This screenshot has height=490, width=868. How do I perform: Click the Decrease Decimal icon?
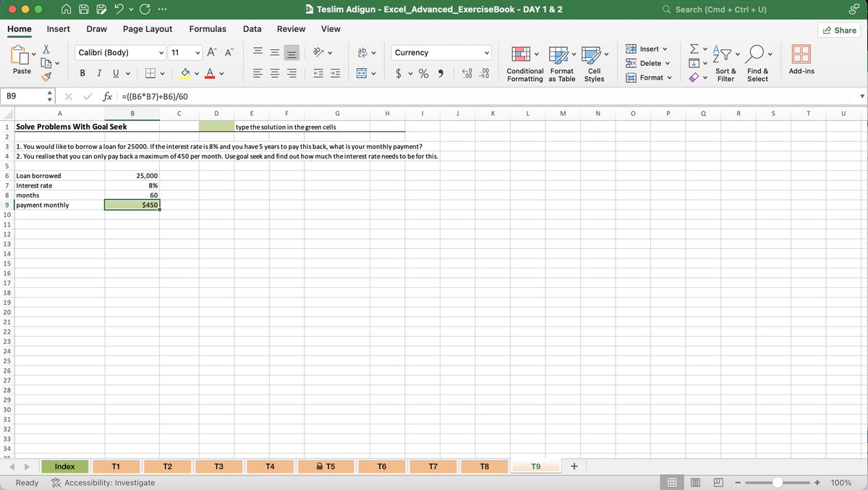tap(485, 73)
